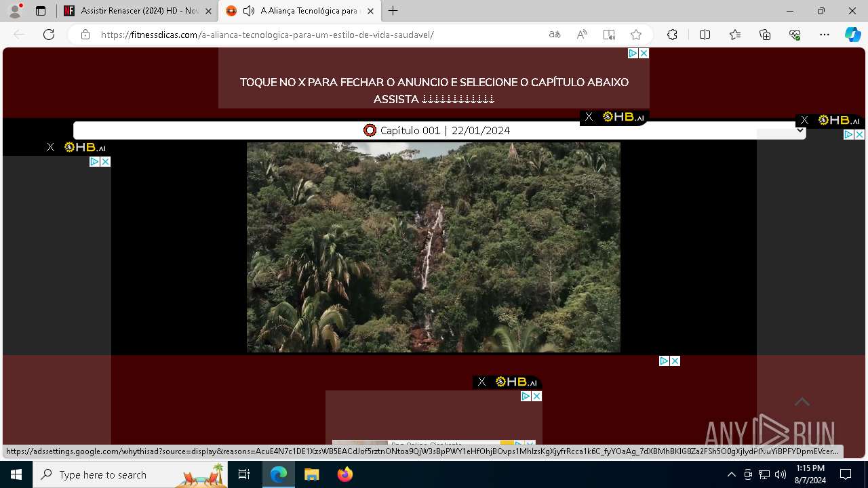Image resolution: width=868 pixels, height=488 pixels.
Task: Open the translate page icon
Action: (555, 35)
